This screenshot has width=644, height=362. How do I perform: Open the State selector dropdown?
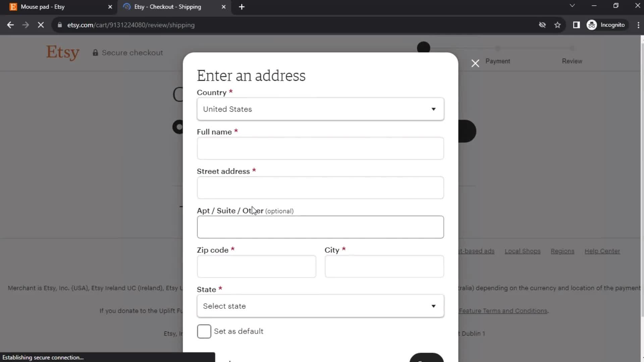click(x=320, y=306)
